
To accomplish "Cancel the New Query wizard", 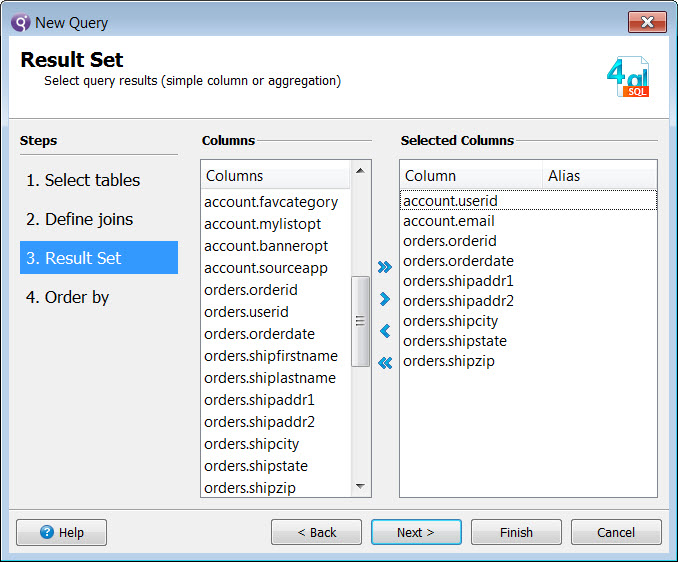I will (x=616, y=532).
